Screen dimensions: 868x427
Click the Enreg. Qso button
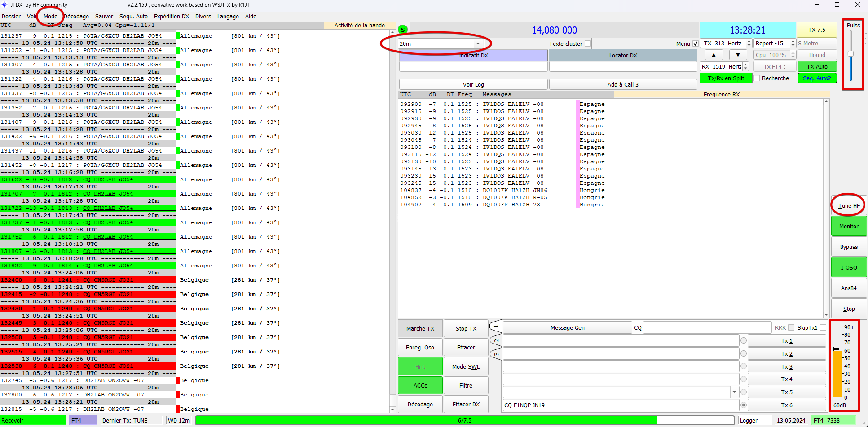[x=420, y=347]
